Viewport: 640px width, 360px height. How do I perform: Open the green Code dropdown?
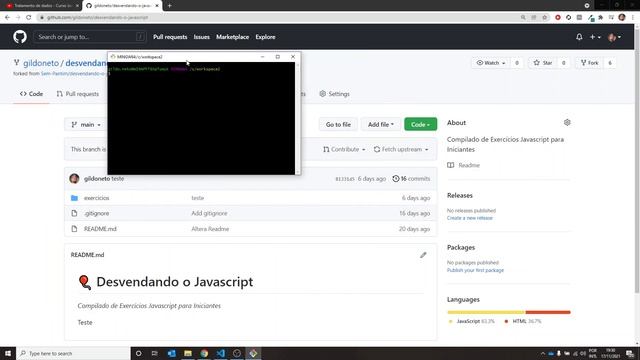click(420, 124)
